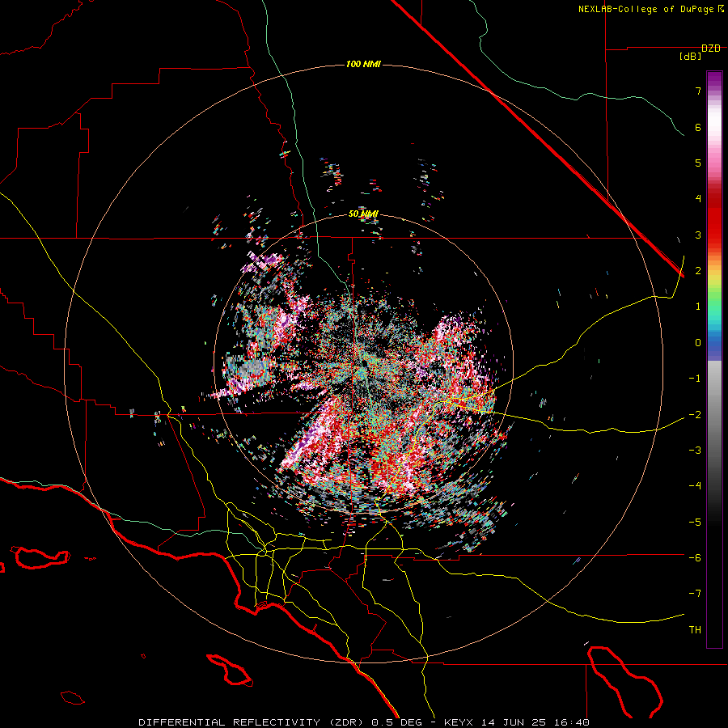728x728 pixels.
Task: Click the '-7' value on the color scale
Action: tap(695, 594)
